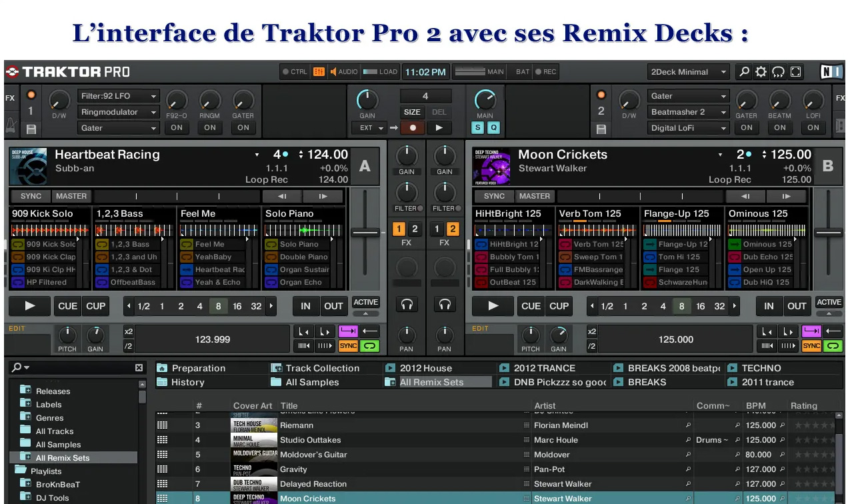Screen dimensions: 850x504
Task: Open preferences gear icon in header
Action: [x=761, y=72]
